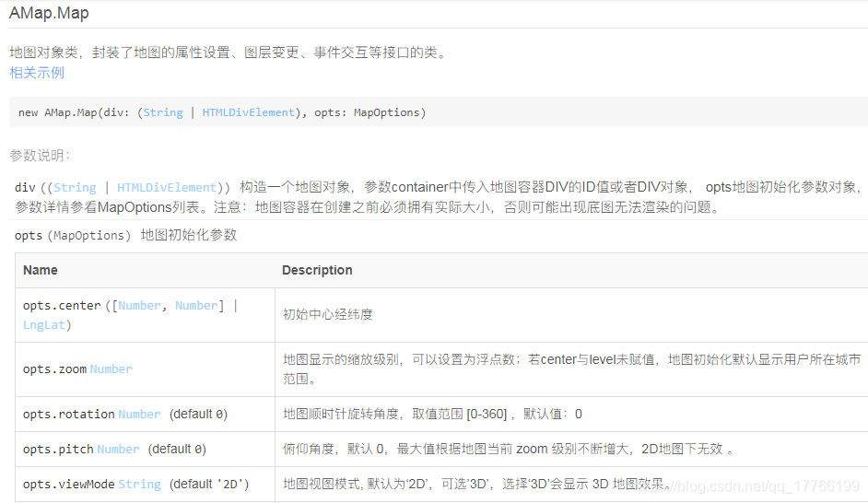The height and width of the screenshot is (503, 868).
Task: Click the Name column header
Action: pyautogui.click(x=41, y=270)
